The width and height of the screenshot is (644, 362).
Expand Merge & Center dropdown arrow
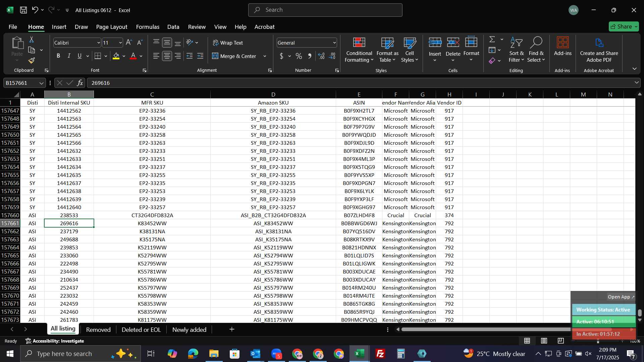click(265, 56)
